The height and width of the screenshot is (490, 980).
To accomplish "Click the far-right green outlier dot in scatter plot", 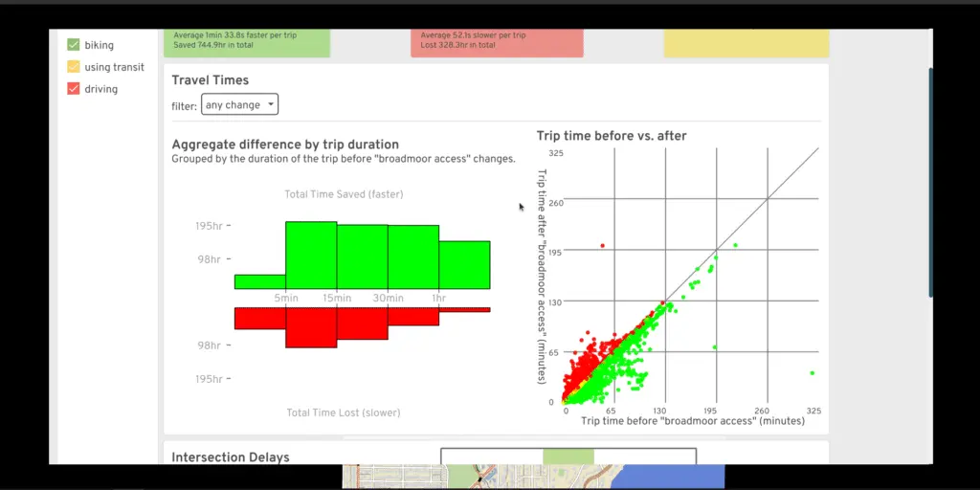I will (x=812, y=372).
